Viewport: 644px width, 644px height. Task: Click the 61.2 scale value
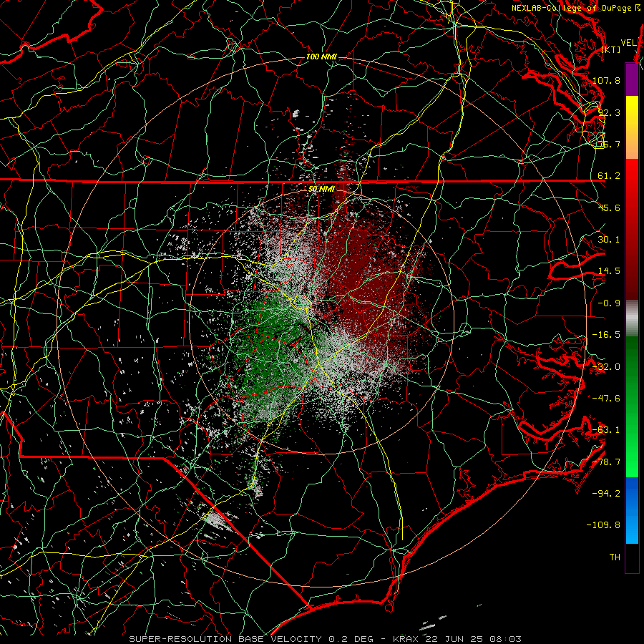(x=609, y=176)
